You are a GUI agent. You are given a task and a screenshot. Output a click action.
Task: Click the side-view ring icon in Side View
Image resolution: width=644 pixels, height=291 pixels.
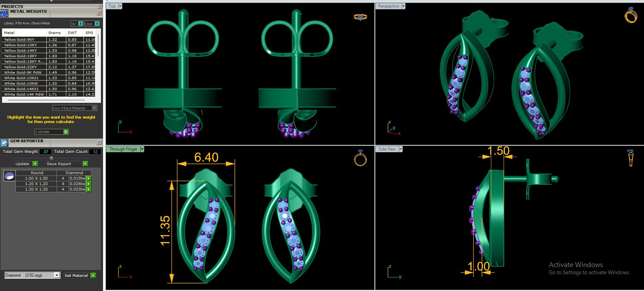click(630, 158)
